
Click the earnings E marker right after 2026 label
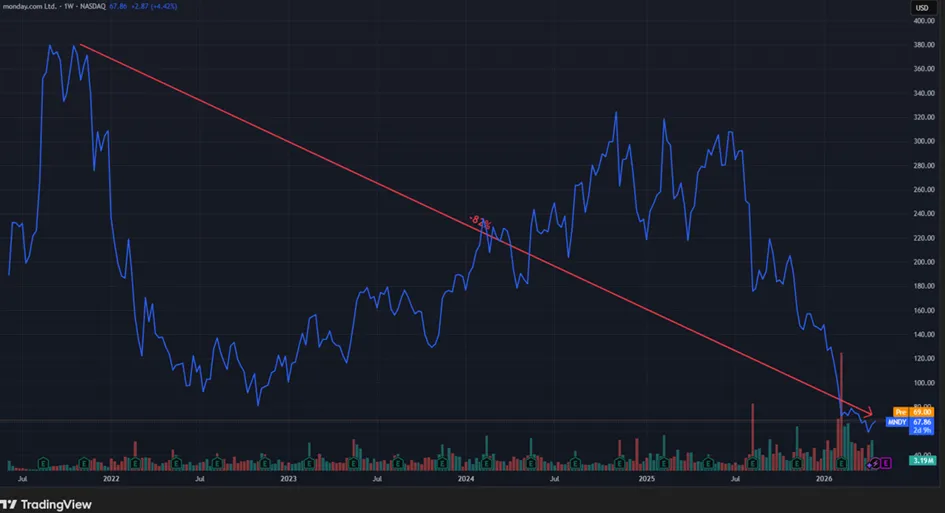click(841, 463)
